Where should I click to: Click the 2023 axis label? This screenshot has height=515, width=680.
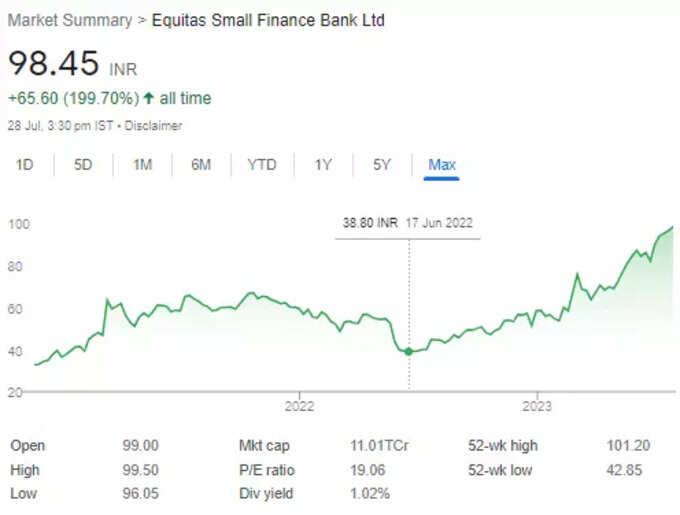point(537,406)
